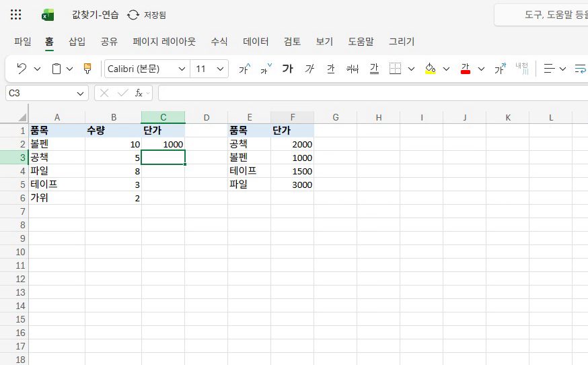Open the Calibri font name dropdown
The width and height of the screenshot is (588, 365).
click(x=182, y=69)
